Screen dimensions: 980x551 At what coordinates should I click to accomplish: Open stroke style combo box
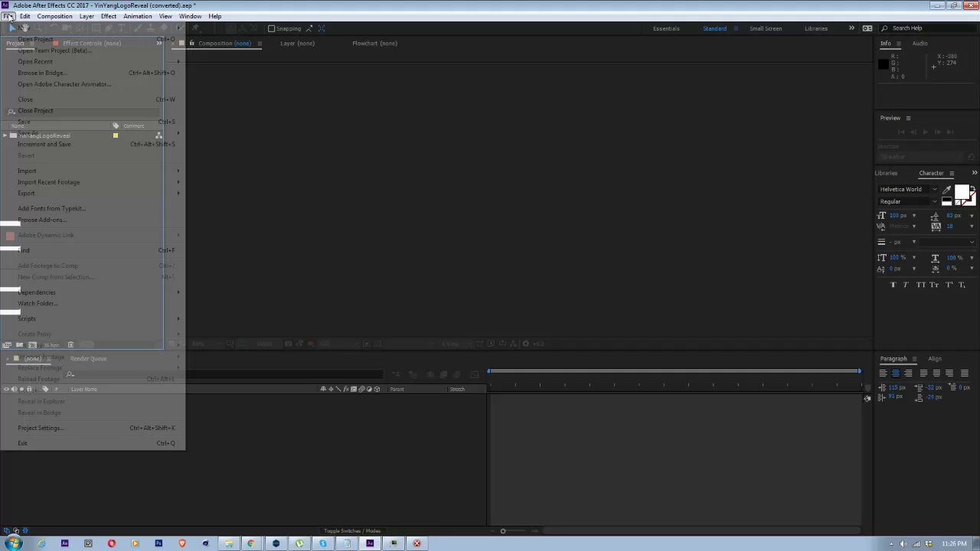pos(947,242)
